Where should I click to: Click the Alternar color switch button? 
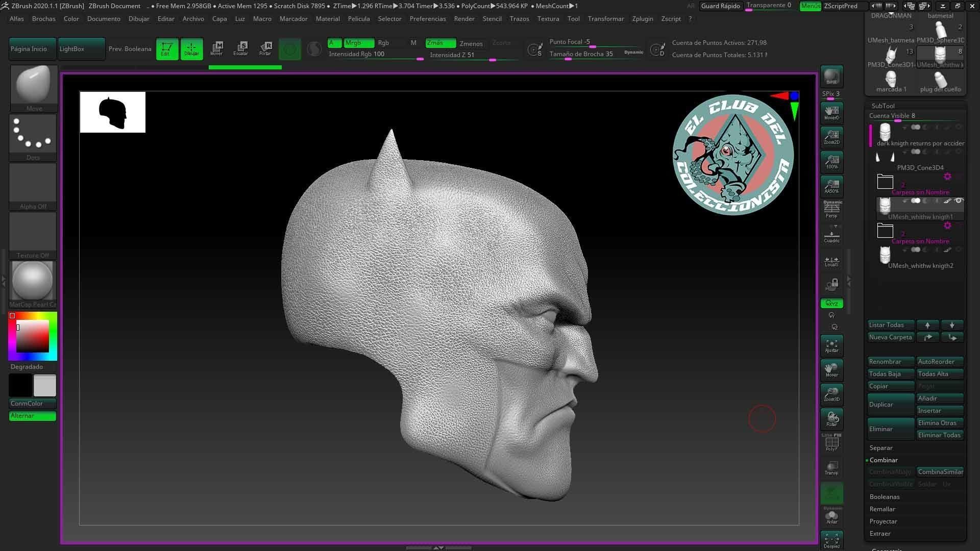(x=33, y=416)
